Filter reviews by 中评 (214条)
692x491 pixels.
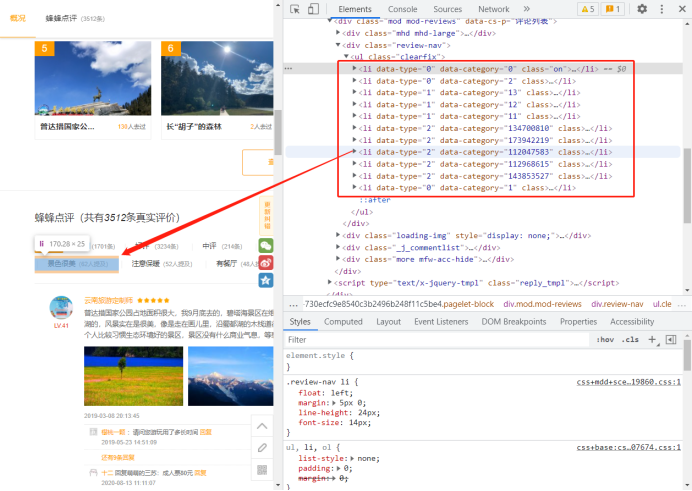222,246
